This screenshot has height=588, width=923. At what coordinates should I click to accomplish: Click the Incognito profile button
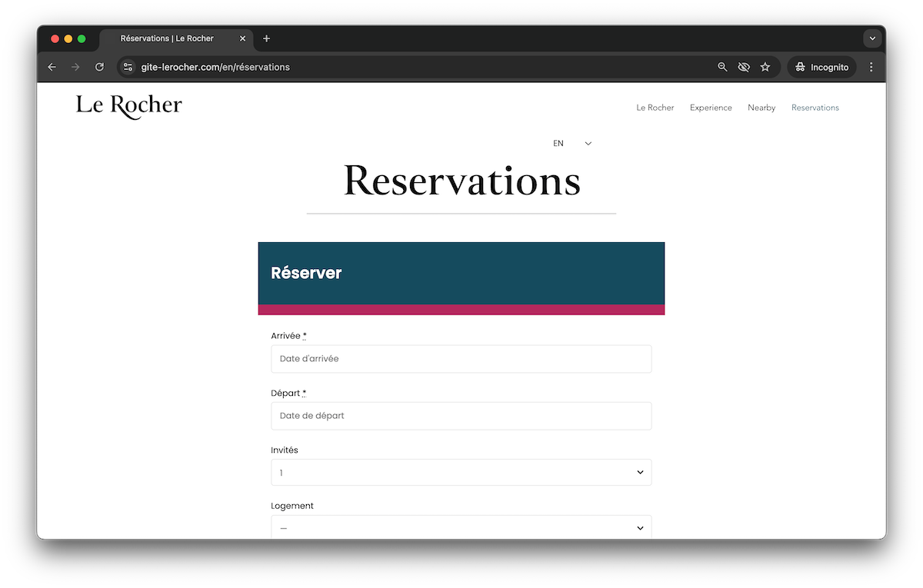coord(821,67)
